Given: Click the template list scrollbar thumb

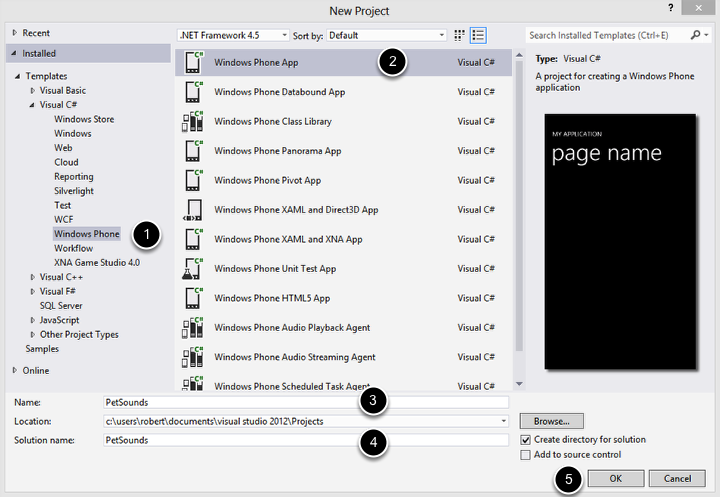Looking at the screenshot, I should (x=519, y=206).
